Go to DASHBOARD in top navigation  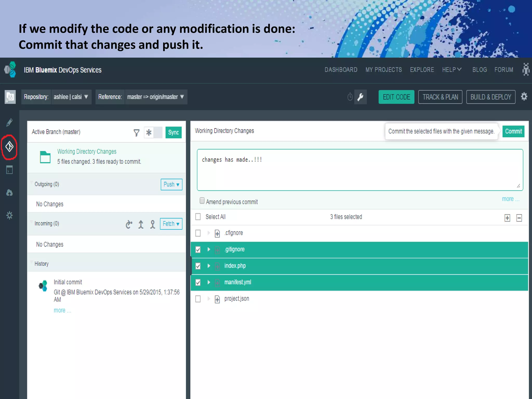pos(341,70)
